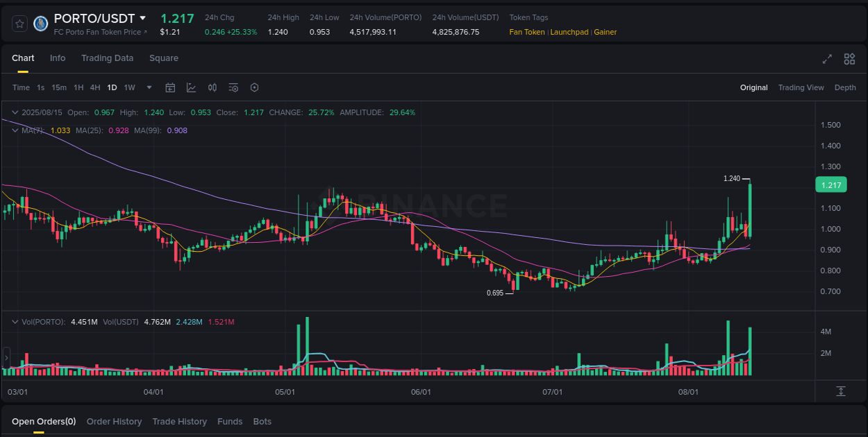Screen dimensions: 868x437
Task: Open chart settings via the hexagon icon
Action: pos(254,87)
